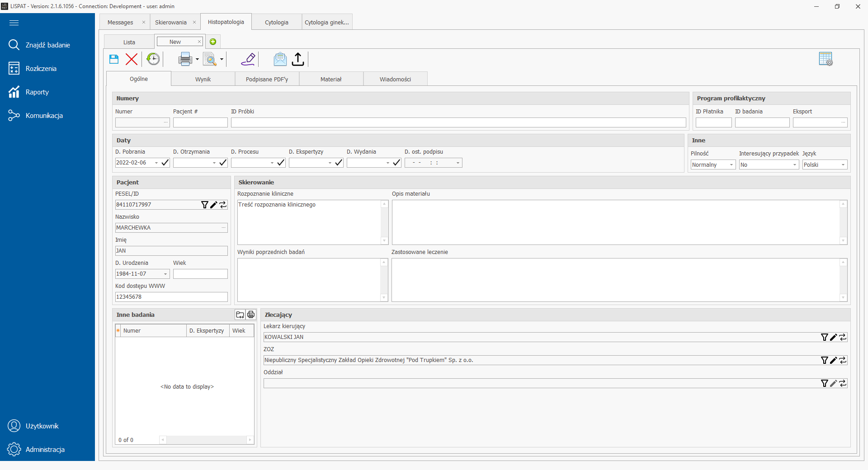
Task: Click the red X delete icon
Action: tap(132, 59)
